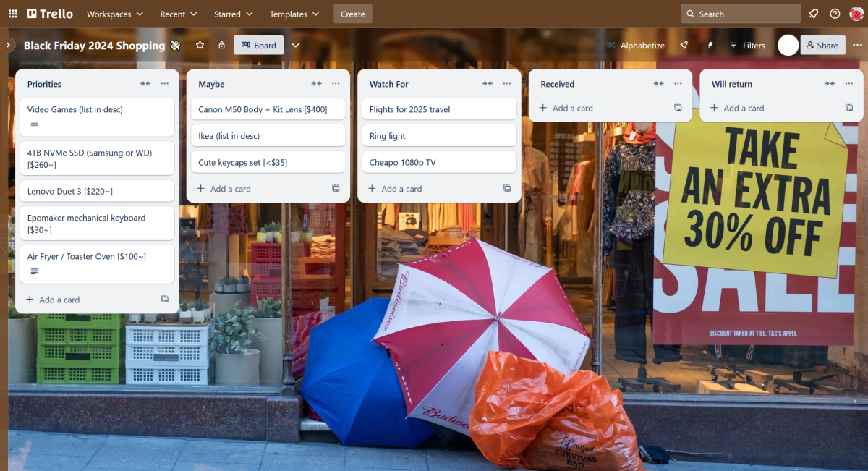Screen dimensions: 868x471
Task: Expand the Board view switcher chevron
Action: [x=295, y=45]
